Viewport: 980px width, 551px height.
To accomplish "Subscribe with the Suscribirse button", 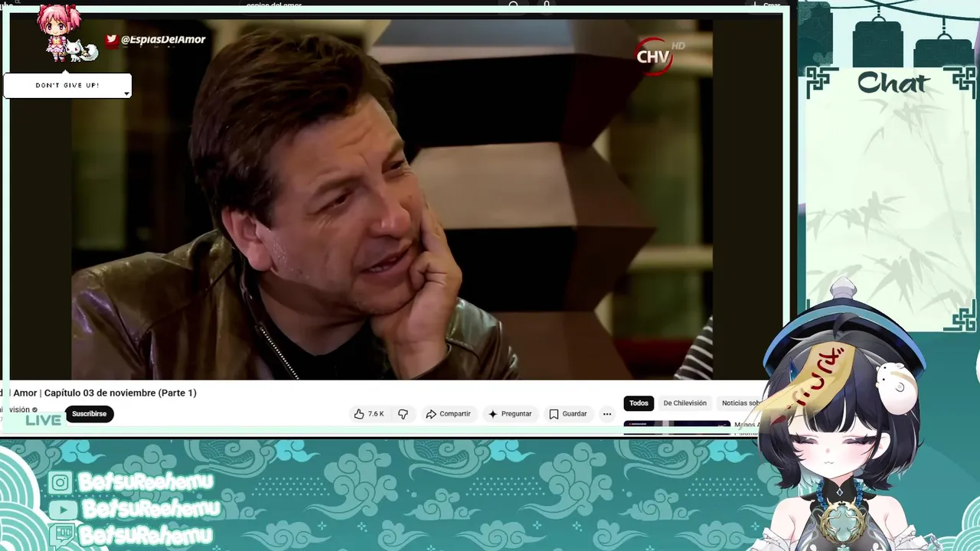I will [x=89, y=414].
